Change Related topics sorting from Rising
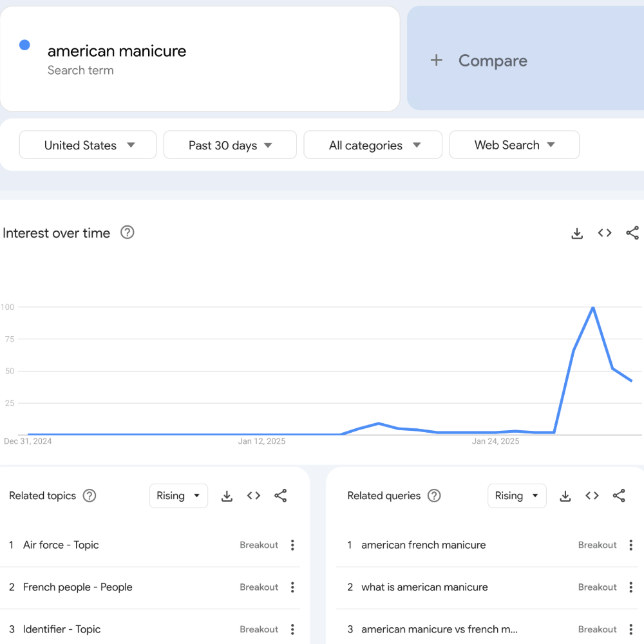The image size is (644, 644). coord(178,496)
